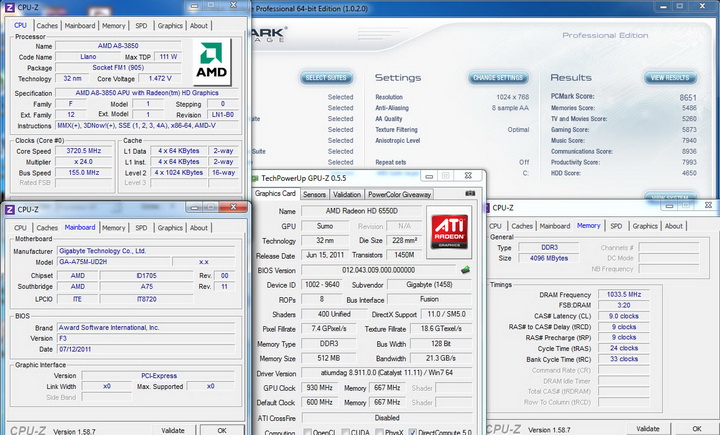Open About tab in CPU-Z Processor window

[199, 26]
